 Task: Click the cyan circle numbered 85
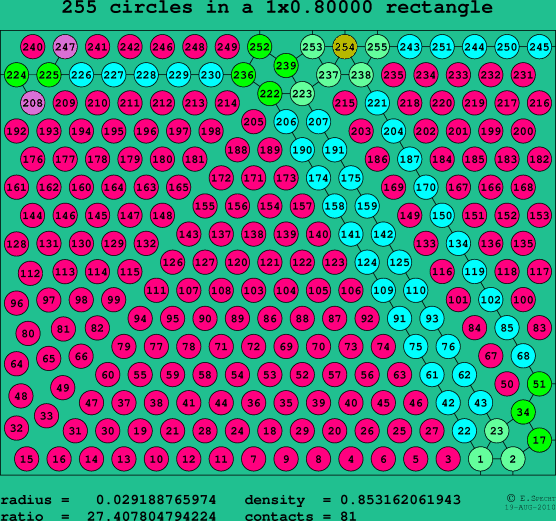tap(507, 328)
